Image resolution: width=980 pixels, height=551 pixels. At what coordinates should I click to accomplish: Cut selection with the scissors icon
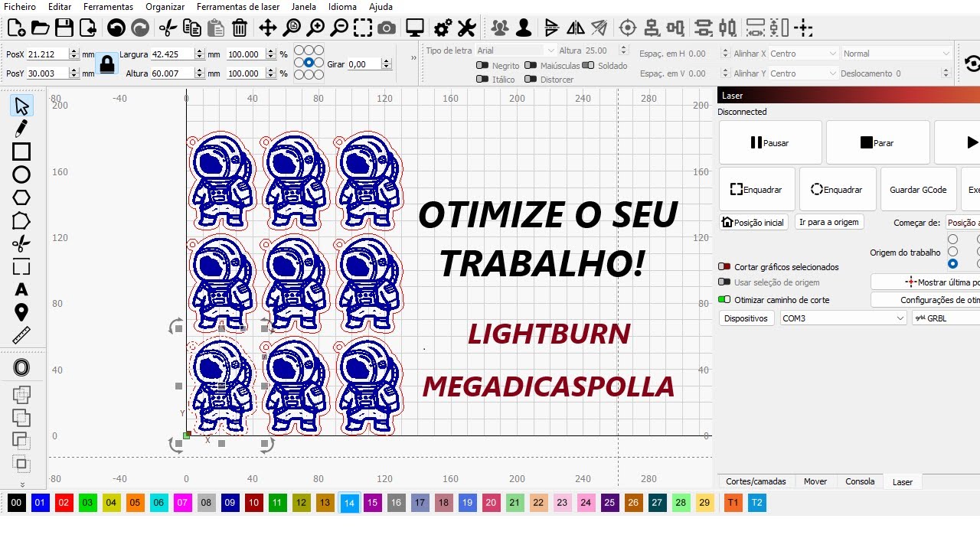click(x=168, y=28)
